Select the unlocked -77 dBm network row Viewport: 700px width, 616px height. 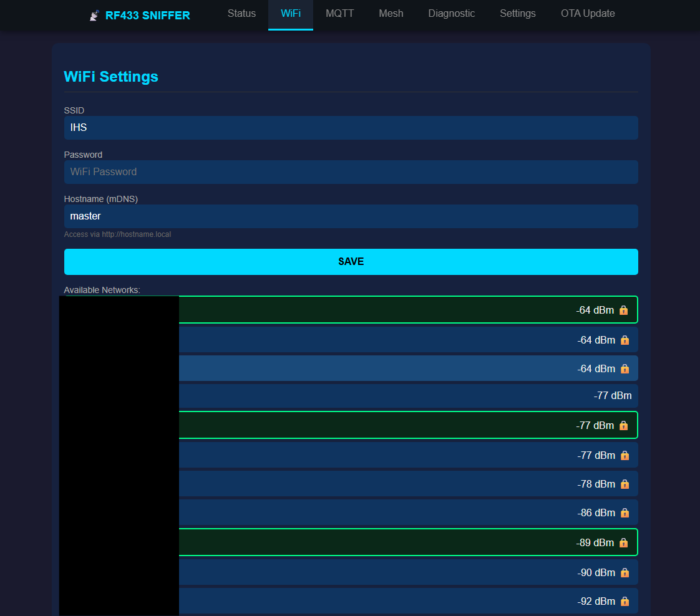tap(406, 396)
